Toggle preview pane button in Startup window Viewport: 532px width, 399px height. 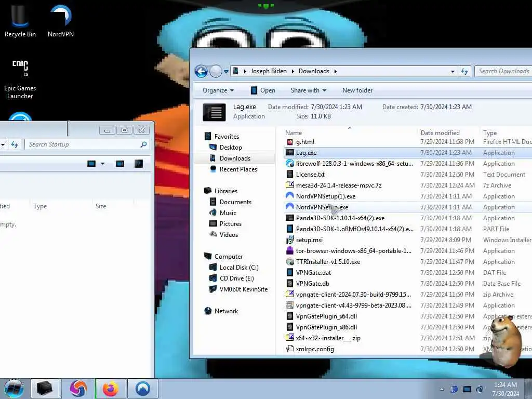(x=120, y=164)
